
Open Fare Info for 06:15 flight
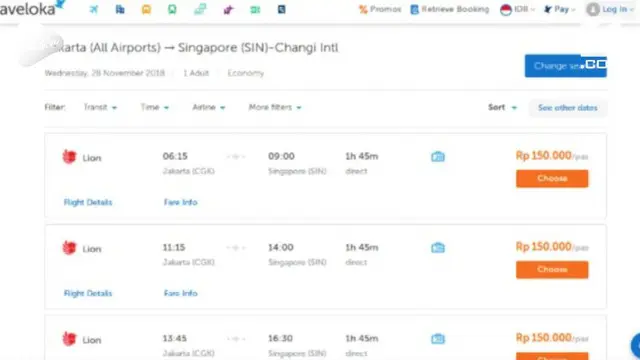click(x=180, y=202)
